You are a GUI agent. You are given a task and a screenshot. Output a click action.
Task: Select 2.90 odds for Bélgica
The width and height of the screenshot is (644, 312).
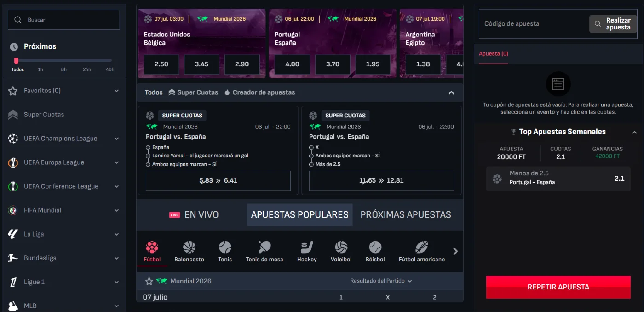click(242, 64)
